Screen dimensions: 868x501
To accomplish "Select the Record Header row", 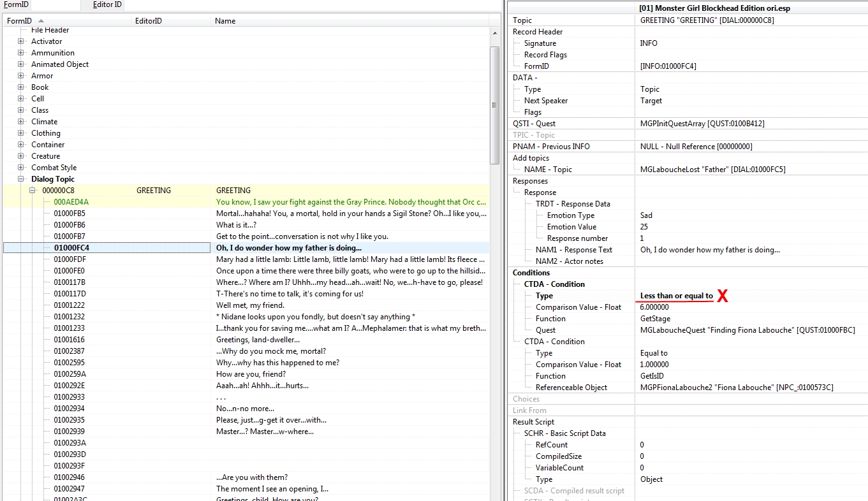I will coord(688,32).
